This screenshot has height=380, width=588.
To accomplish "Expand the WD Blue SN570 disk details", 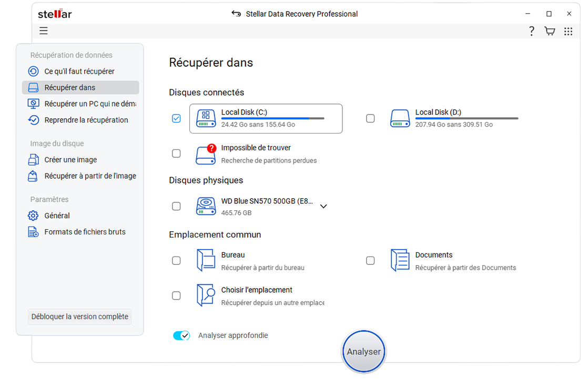I will pyautogui.click(x=323, y=206).
